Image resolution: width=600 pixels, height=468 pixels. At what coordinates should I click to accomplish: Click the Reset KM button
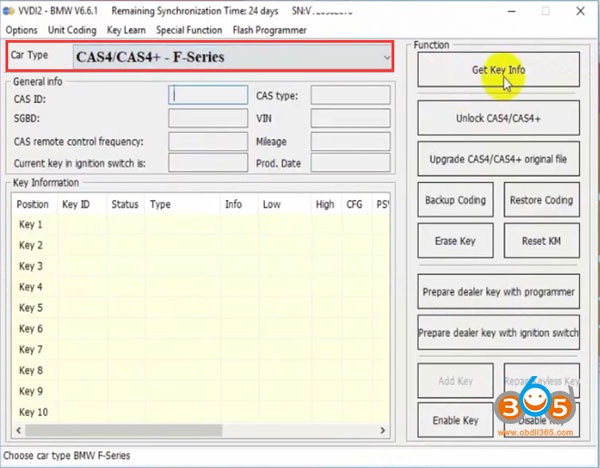point(541,241)
